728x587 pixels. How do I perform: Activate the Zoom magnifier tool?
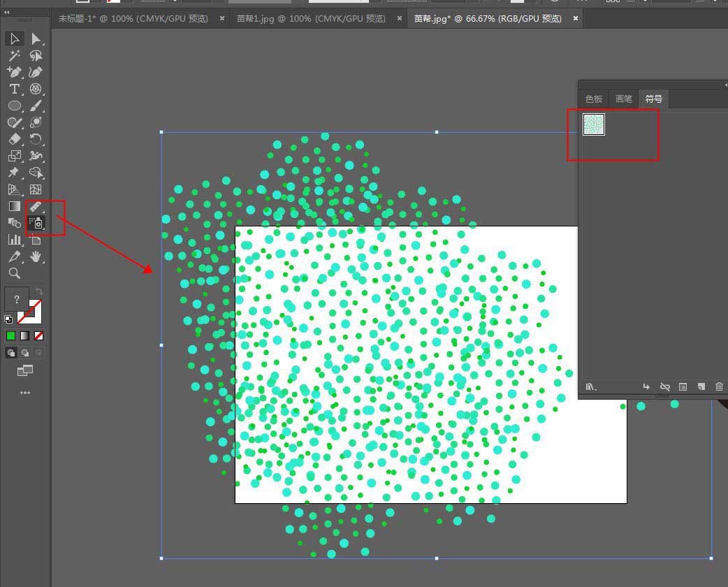click(15, 273)
